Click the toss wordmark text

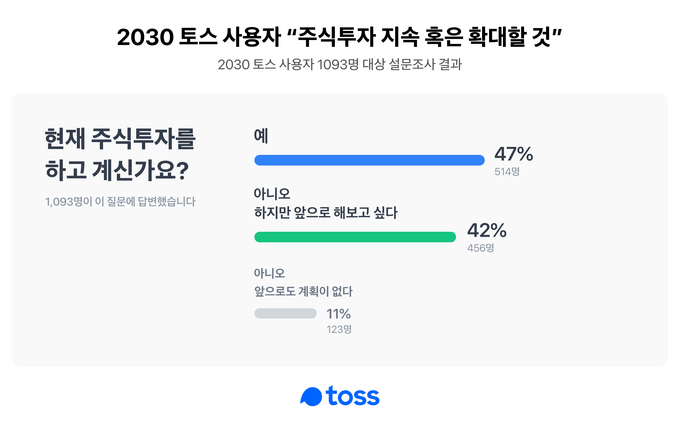pos(353,396)
